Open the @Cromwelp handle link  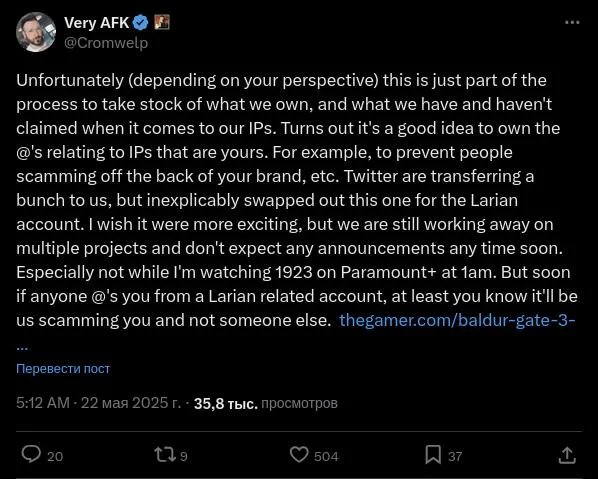tap(106, 43)
